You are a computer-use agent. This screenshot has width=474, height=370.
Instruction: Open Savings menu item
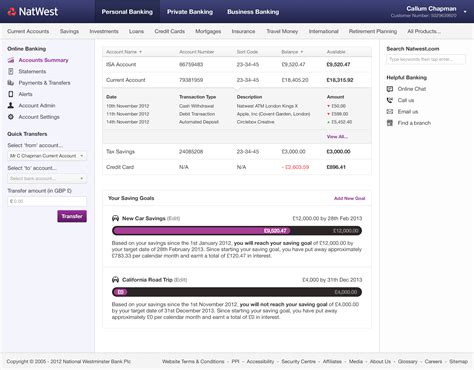coord(69,31)
